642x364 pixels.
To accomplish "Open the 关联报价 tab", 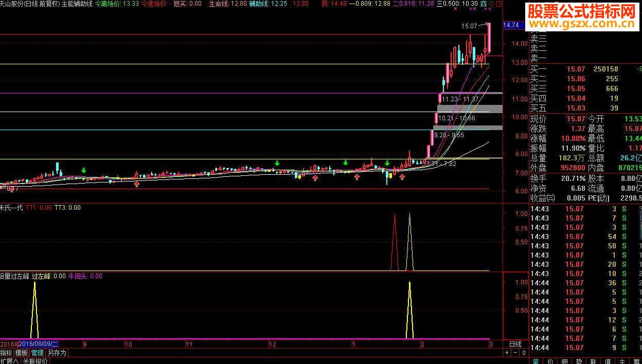I will point(35,361).
